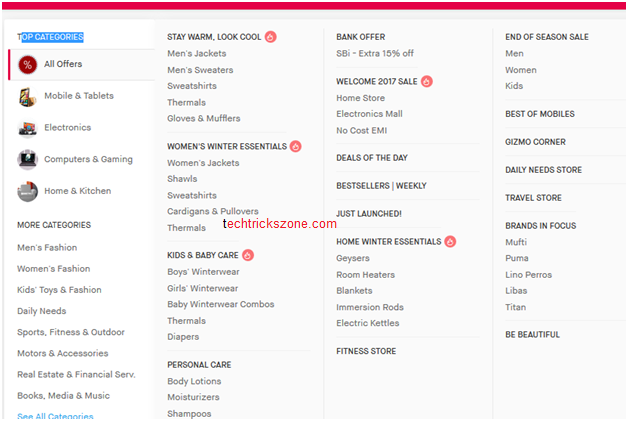Click the Mobile & Tablets category icon
Screen dimensions: 628x421
coord(27,97)
